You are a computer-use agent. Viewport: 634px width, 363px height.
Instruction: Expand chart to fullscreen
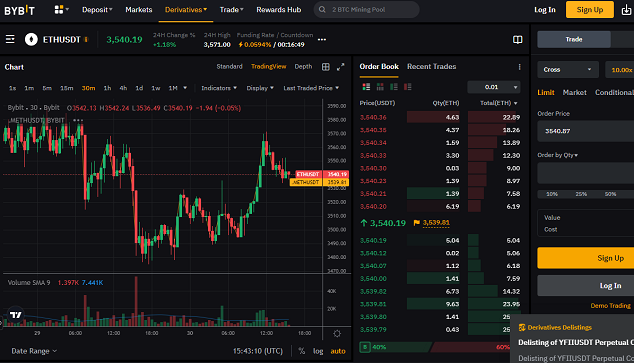tap(340, 67)
